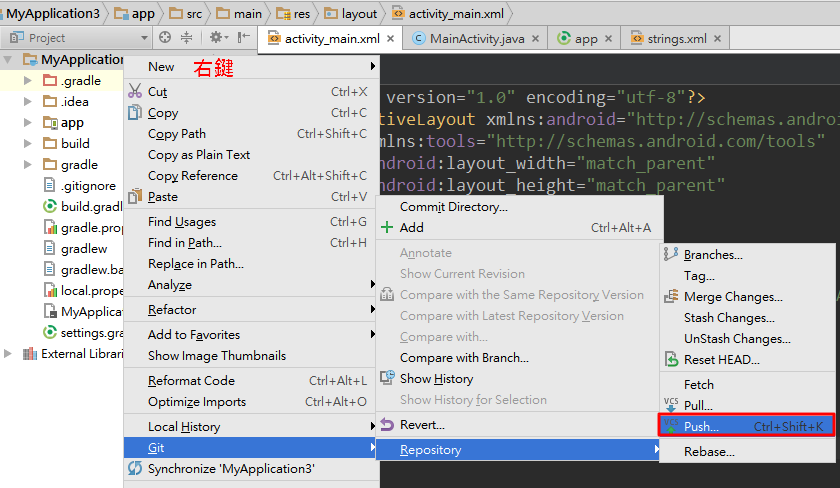The height and width of the screenshot is (488, 840).
Task: Click the green plus Add icon
Action: click(387, 227)
